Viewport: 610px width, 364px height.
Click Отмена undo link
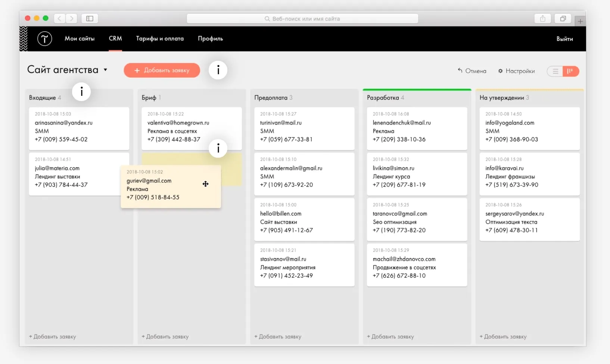click(x=472, y=71)
